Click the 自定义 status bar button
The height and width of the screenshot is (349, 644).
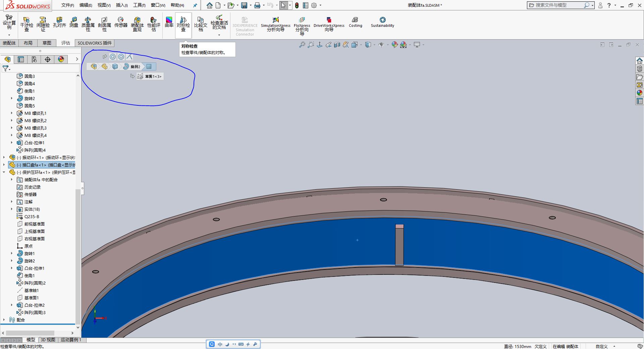(602, 346)
